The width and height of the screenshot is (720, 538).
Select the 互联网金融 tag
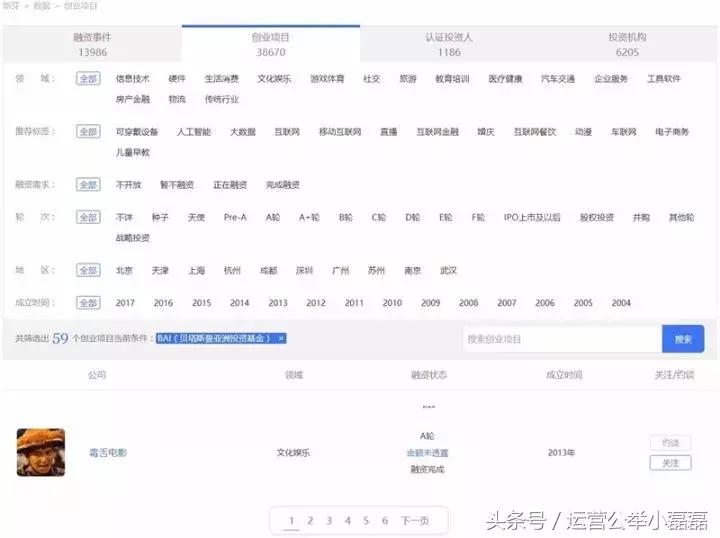[x=437, y=132]
